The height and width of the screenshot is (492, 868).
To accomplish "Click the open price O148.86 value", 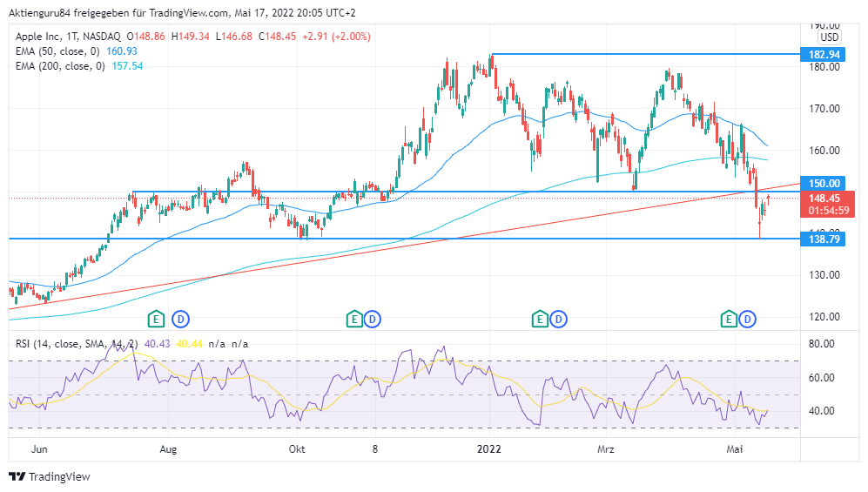I will point(145,37).
